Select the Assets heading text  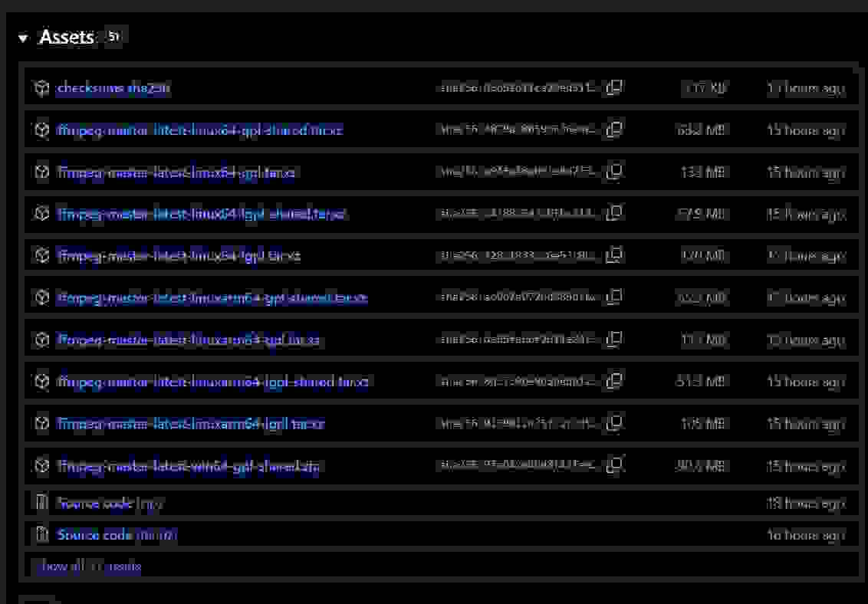click(67, 38)
